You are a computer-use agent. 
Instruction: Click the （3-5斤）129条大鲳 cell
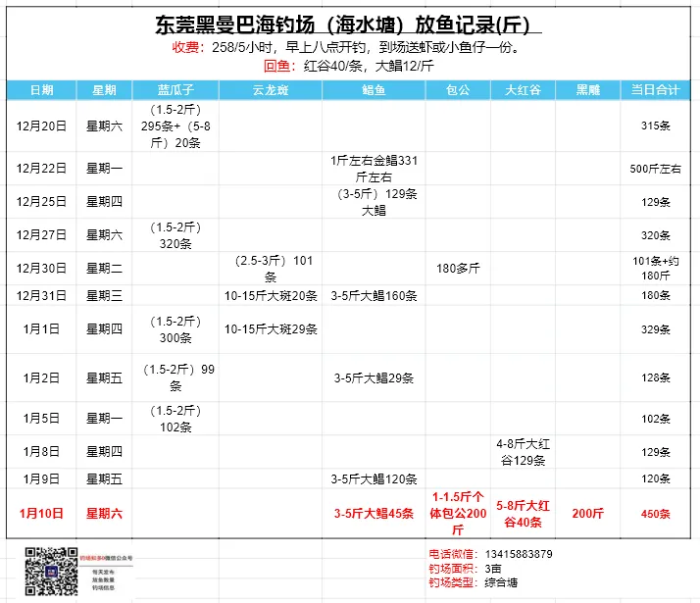[374, 202]
